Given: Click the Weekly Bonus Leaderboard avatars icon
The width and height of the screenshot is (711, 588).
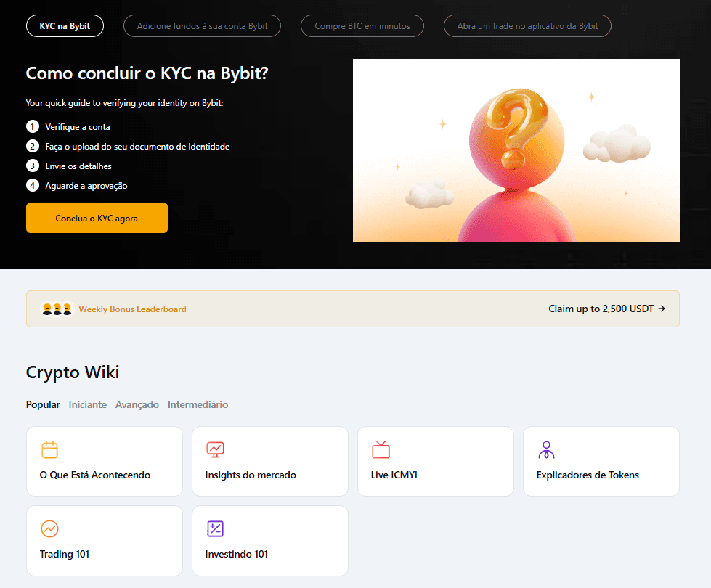Looking at the screenshot, I should click(57, 309).
